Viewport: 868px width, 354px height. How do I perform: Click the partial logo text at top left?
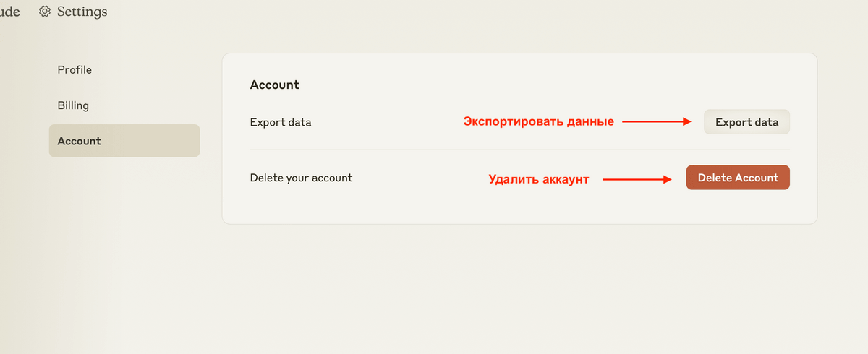pyautogui.click(x=10, y=12)
